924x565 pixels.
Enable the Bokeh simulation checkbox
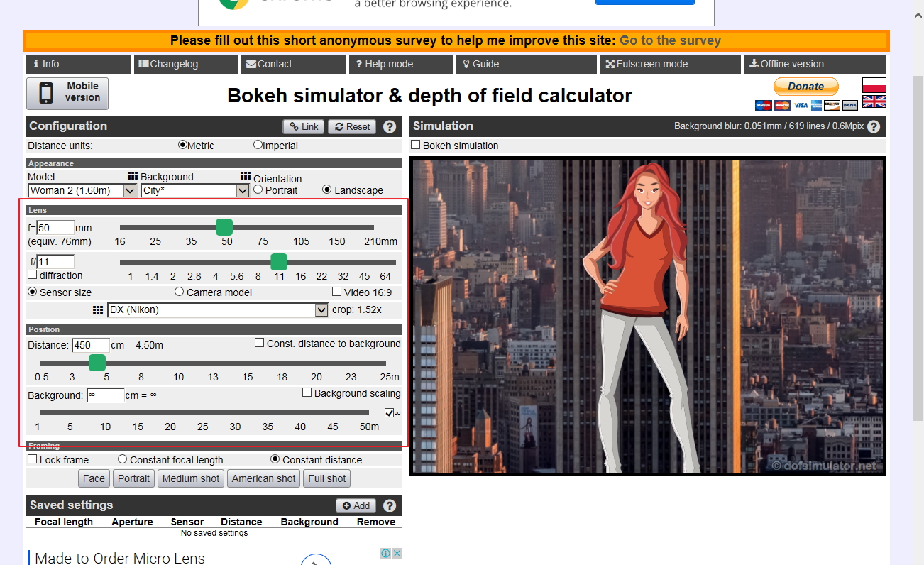coord(417,145)
